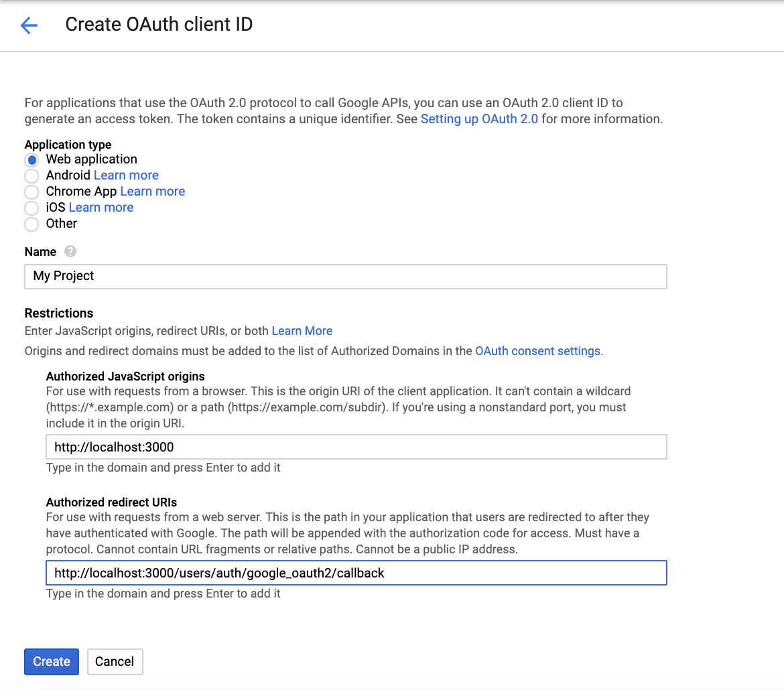
Task: Click the Name field containing My Project
Action: [345, 276]
